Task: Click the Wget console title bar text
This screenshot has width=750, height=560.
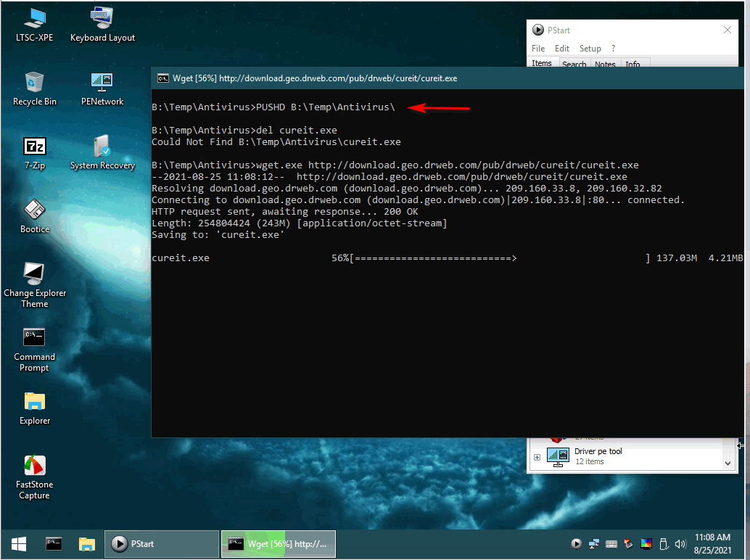Action: tap(315, 78)
